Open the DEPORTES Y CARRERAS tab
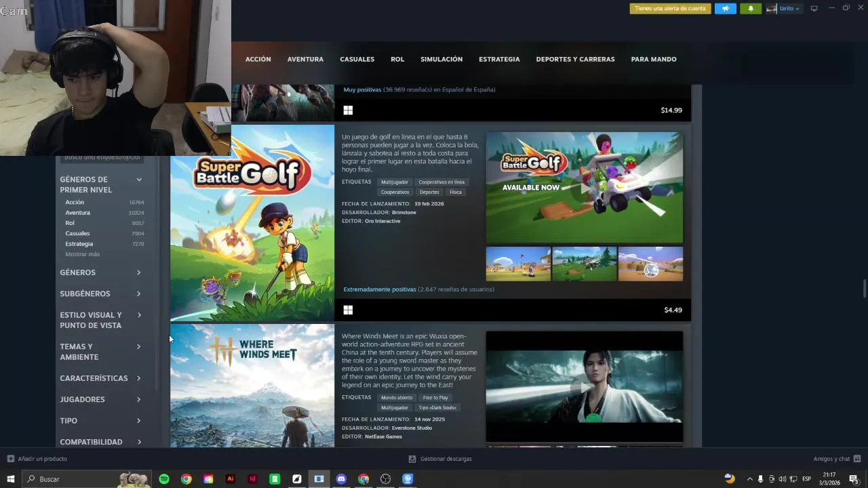 (x=575, y=59)
